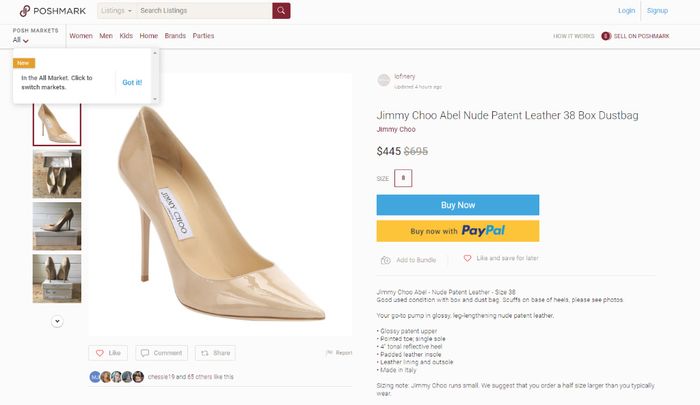The image size is (700, 405).
Task: Click the Like heart button
Action: coord(108,353)
